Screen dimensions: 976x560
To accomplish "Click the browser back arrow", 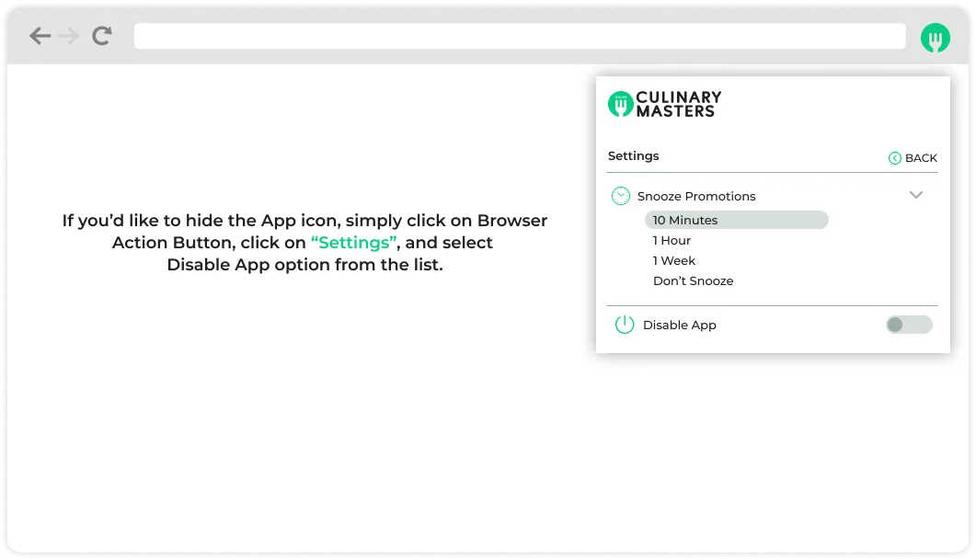I will click(40, 36).
